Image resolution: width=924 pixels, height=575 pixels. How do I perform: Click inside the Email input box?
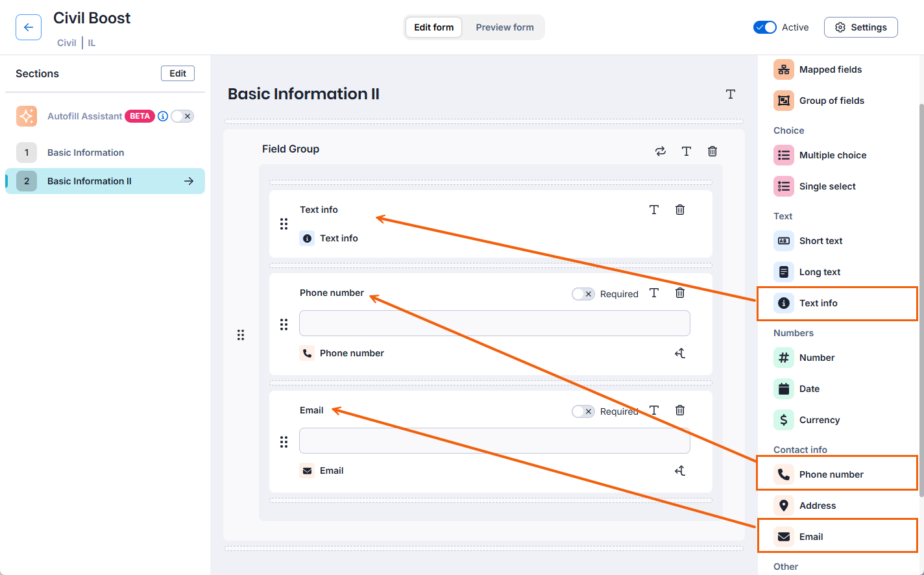[494, 441]
